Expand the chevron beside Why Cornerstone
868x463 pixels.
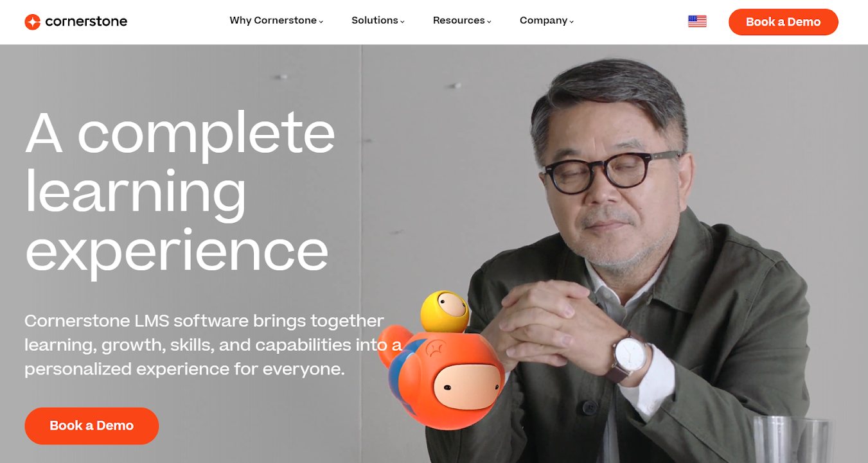[x=321, y=22]
